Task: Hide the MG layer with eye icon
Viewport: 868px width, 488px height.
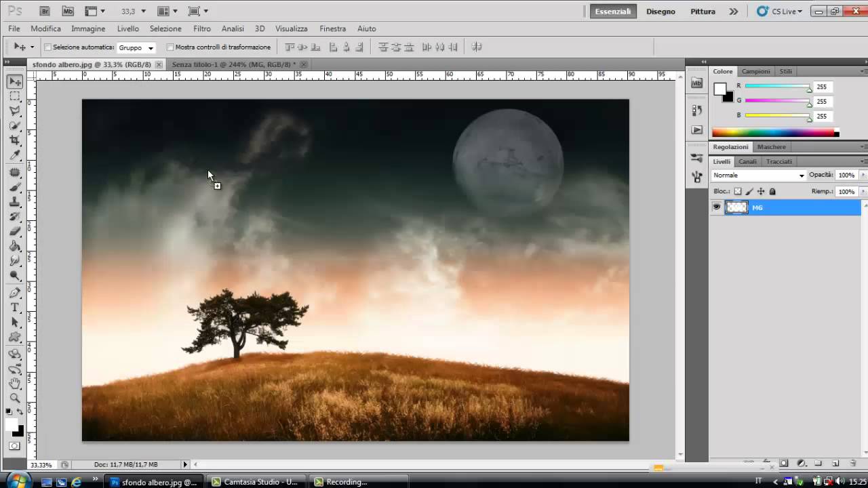Action: pos(716,207)
